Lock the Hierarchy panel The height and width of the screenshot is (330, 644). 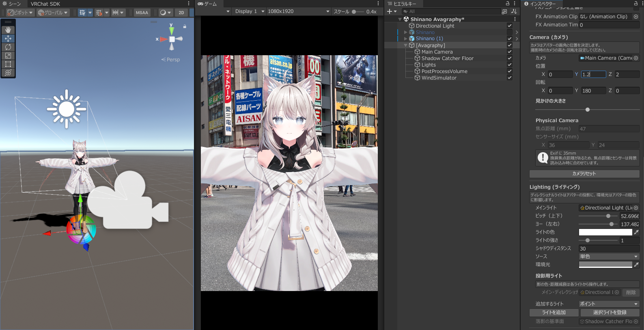(507, 3)
